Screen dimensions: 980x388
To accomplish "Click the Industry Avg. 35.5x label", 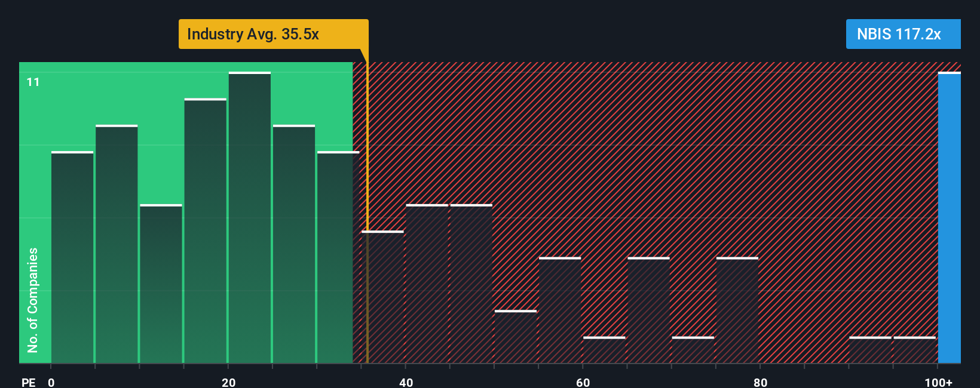I will pyautogui.click(x=273, y=34).
